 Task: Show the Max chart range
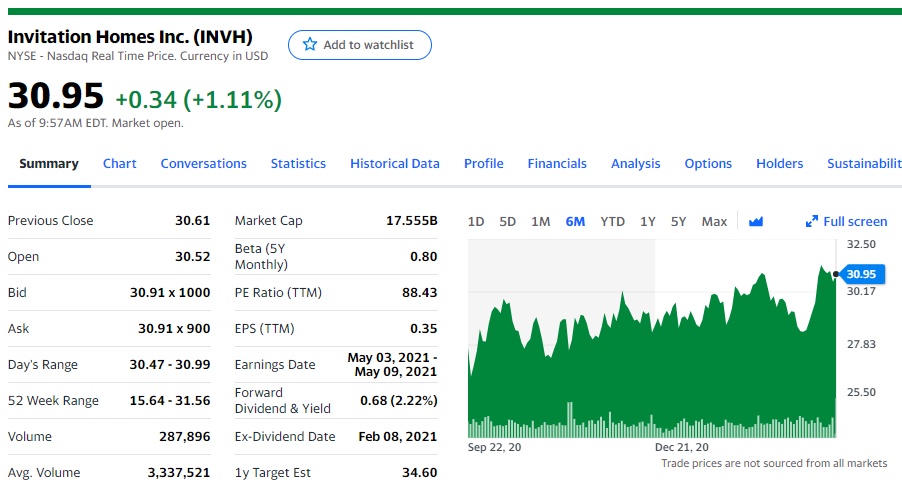714,222
